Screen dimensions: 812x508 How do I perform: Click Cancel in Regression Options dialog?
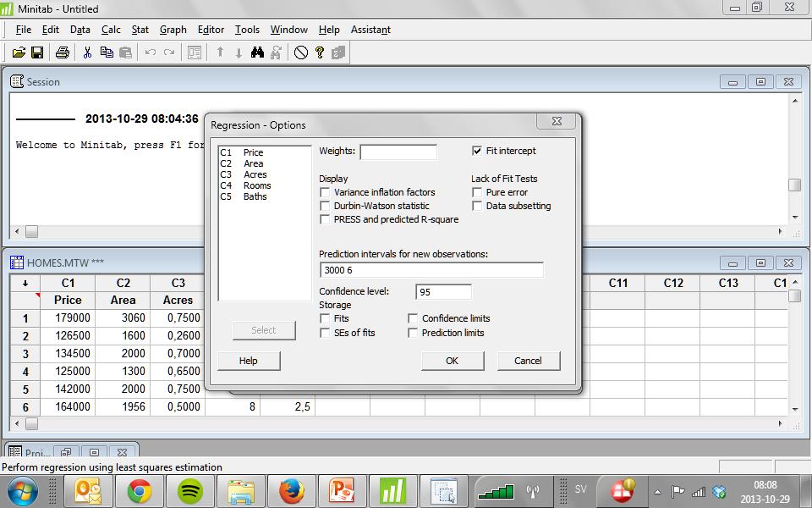coord(528,361)
